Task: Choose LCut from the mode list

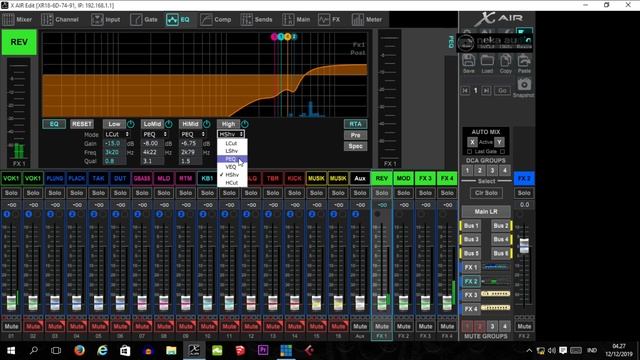Action: point(232,143)
